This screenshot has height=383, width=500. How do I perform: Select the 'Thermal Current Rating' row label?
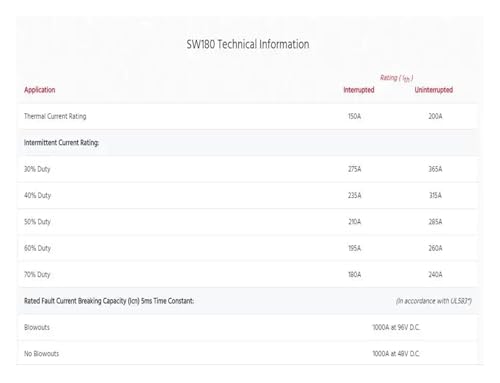pos(55,116)
